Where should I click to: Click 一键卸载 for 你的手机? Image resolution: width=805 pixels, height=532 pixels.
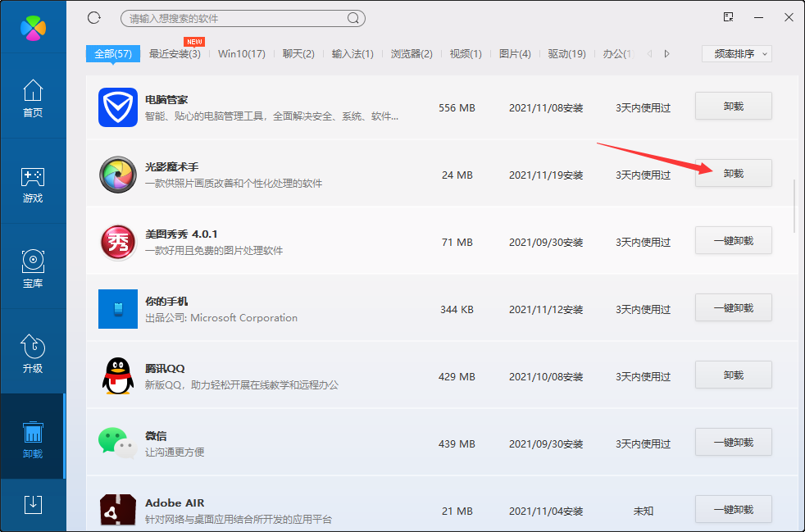(733, 307)
